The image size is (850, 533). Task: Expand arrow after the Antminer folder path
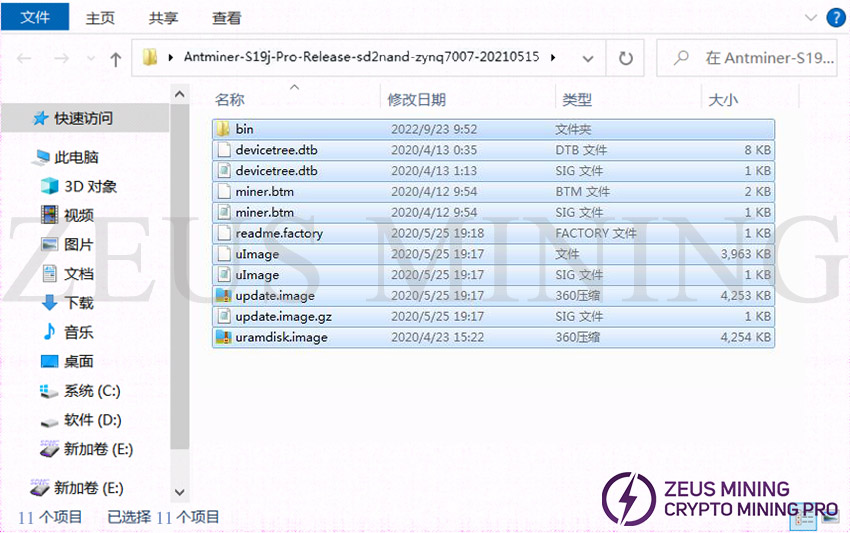[553, 57]
